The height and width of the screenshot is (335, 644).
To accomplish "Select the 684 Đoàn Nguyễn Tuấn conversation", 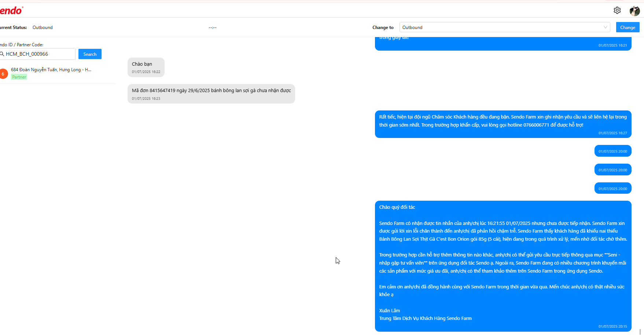I will click(58, 73).
